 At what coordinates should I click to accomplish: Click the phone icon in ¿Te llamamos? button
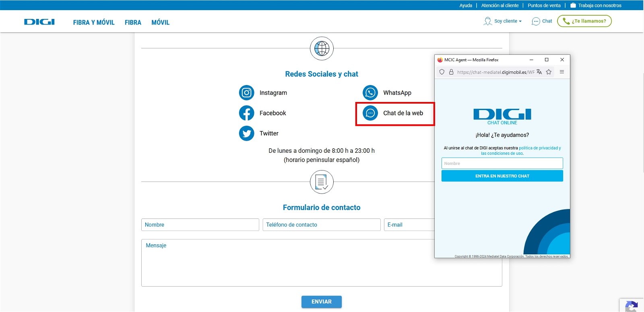(566, 21)
